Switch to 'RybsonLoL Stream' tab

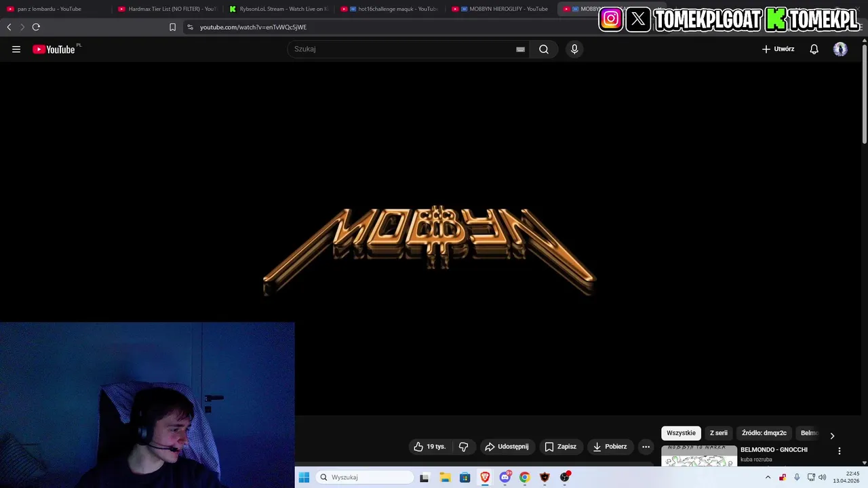[x=278, y=9]
